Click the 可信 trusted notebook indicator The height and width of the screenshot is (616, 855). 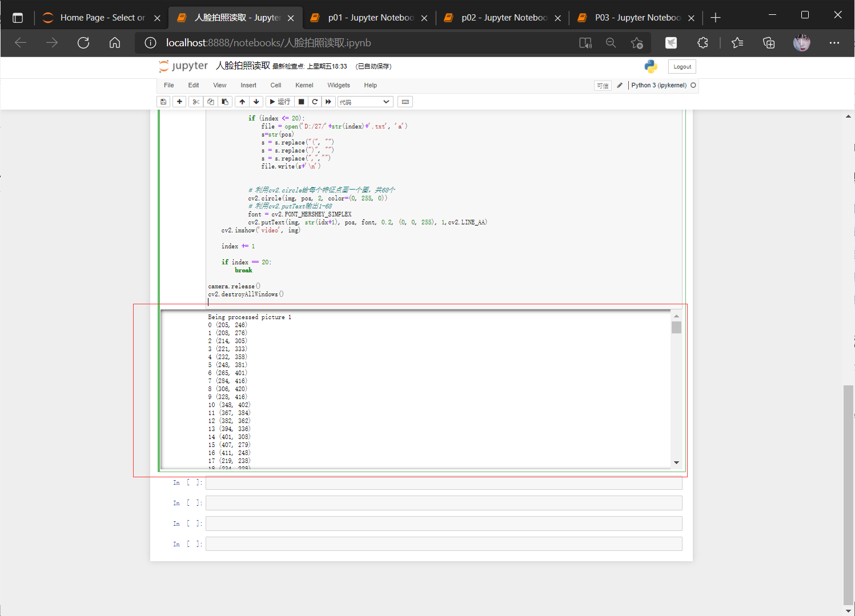click(603, 86)
